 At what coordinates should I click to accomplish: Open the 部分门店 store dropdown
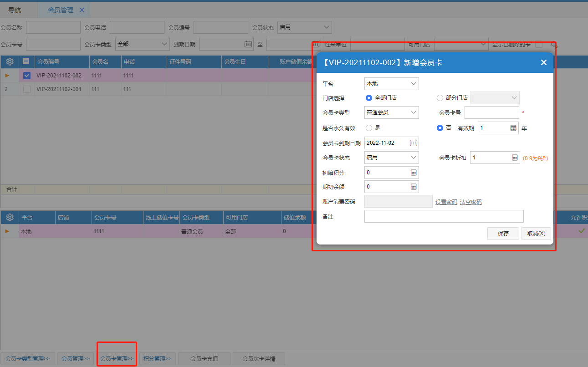pos(495,98)
